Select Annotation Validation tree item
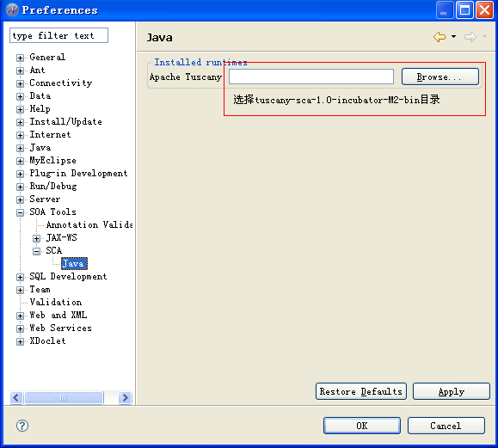 click(89, 224)
